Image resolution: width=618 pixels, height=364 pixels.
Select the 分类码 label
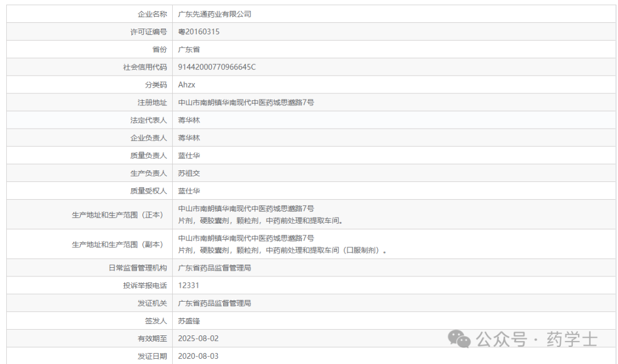pyautogui.click(x=156, y=85)
